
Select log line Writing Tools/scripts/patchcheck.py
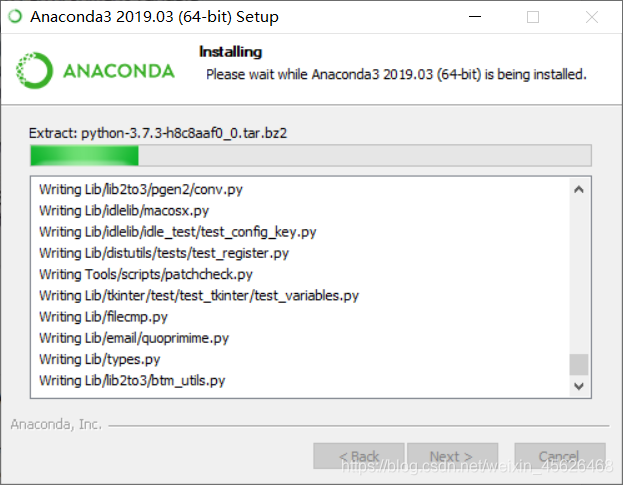coord(146,274)
